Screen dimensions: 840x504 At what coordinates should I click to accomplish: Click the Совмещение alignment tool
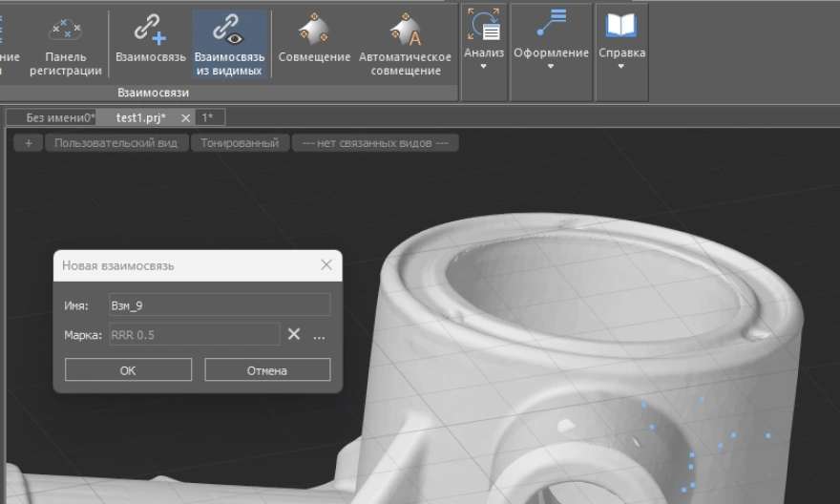pos(314,42)
